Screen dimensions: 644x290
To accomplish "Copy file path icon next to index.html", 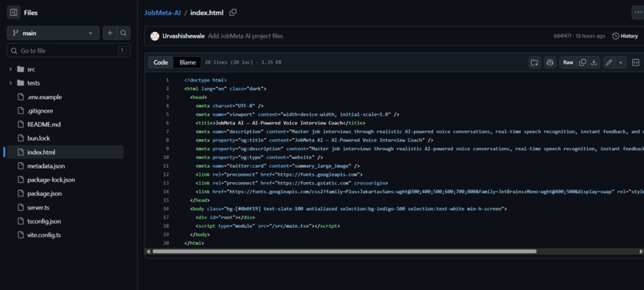I will point(233,13).
